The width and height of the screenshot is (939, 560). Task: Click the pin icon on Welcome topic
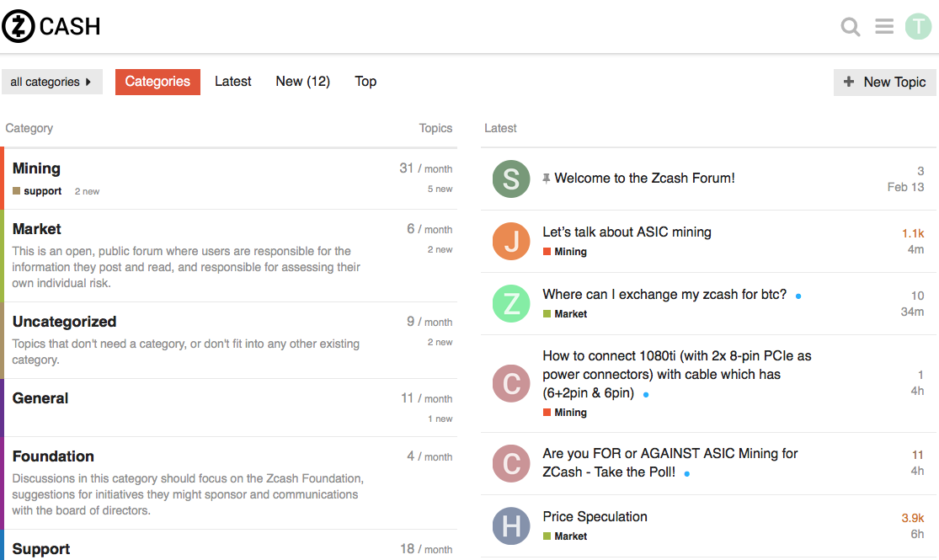[x=547, y=179]
